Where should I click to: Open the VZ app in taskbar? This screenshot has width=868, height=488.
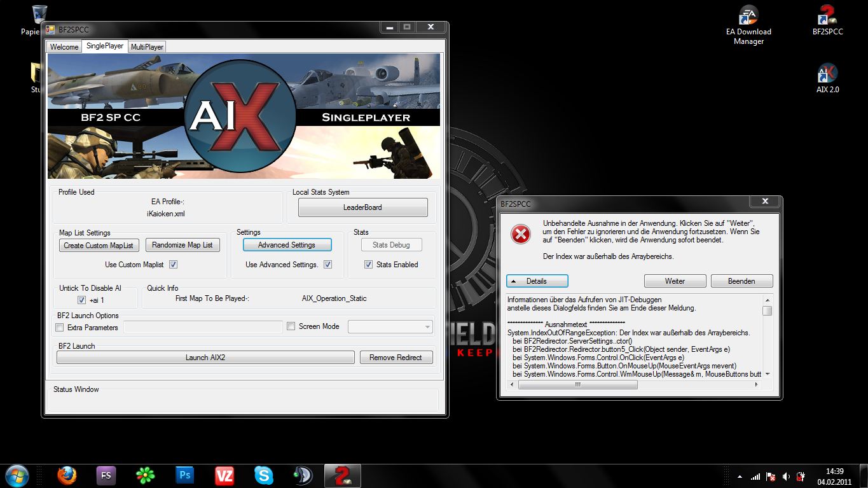click(224, 475)
